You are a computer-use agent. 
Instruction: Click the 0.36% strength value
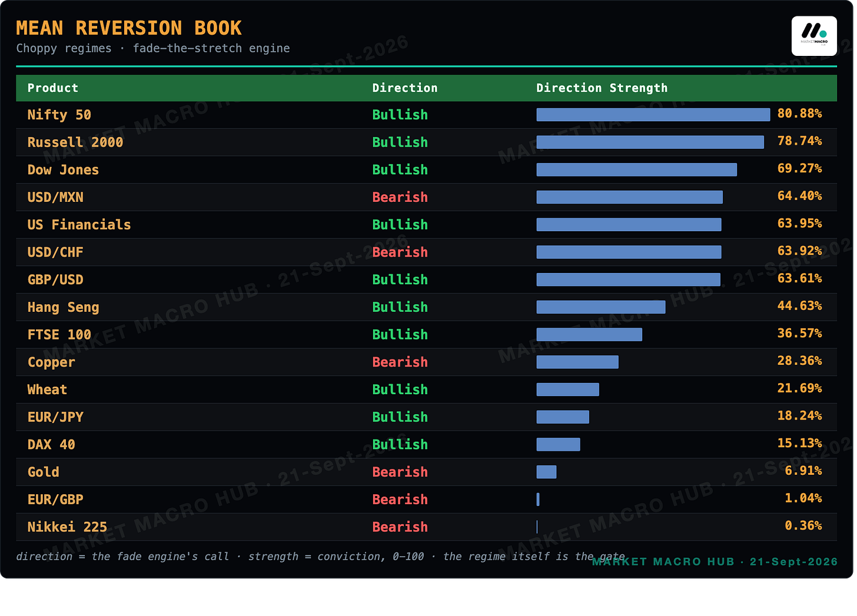point(803,525)
